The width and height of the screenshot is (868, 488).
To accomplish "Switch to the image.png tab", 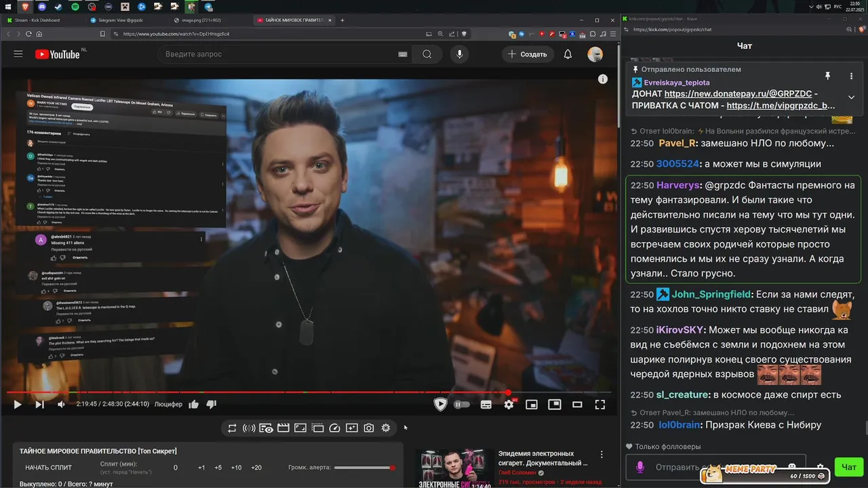I will [x=209, y=20].
